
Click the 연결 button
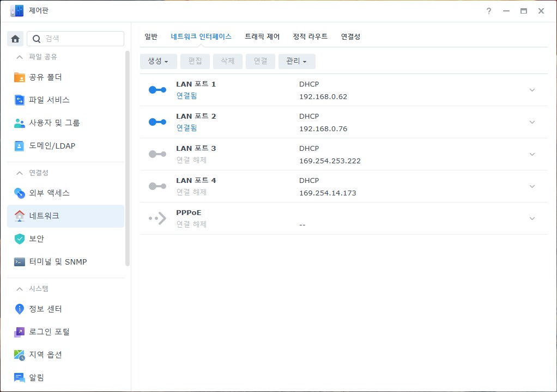click(x=261, y=62)
